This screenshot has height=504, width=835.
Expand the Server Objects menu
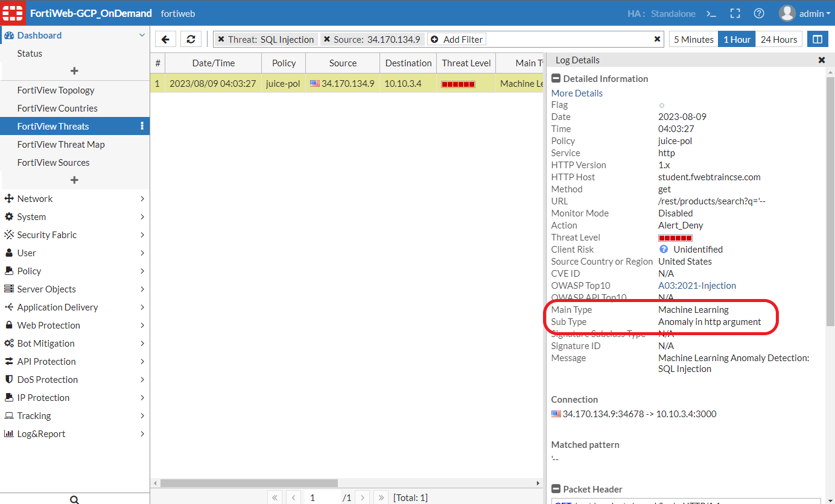[75, 289]
